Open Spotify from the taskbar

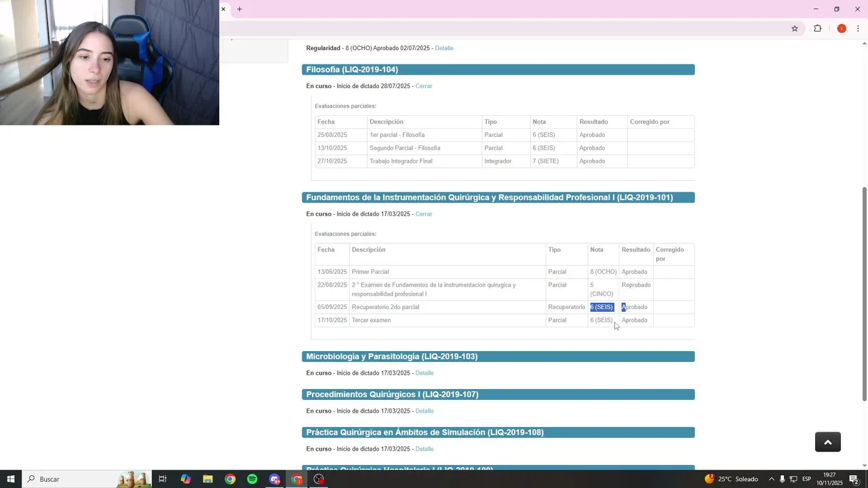point(252,479)
